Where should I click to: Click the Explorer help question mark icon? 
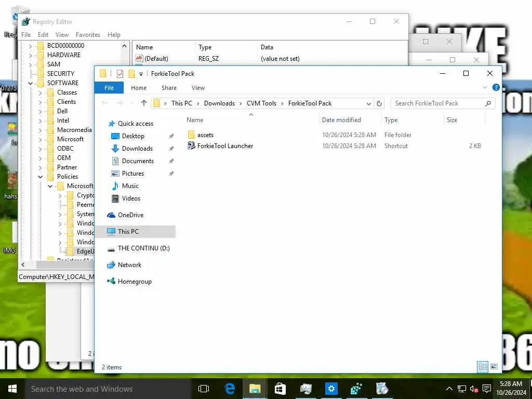(x=496, y=87)
